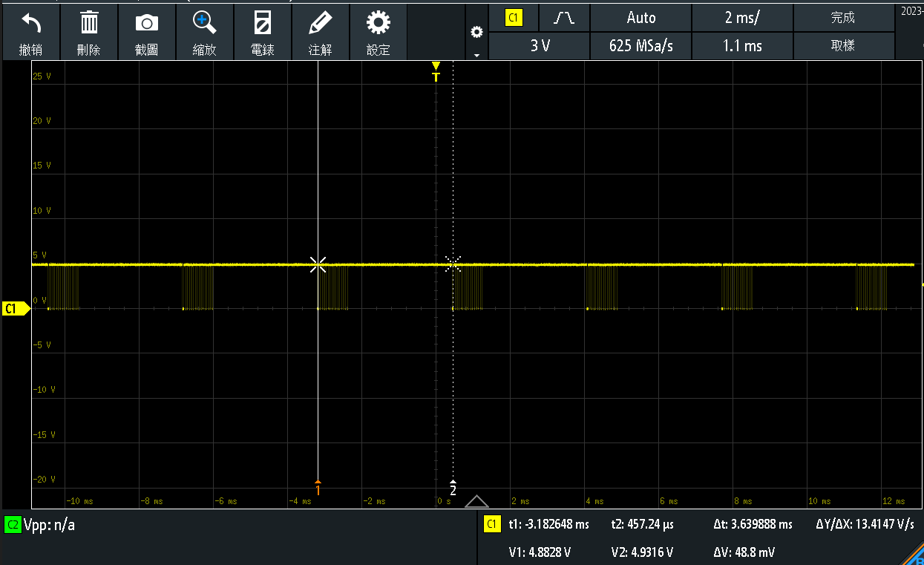Click the 3 V vertical scale readout

(539, 45)
